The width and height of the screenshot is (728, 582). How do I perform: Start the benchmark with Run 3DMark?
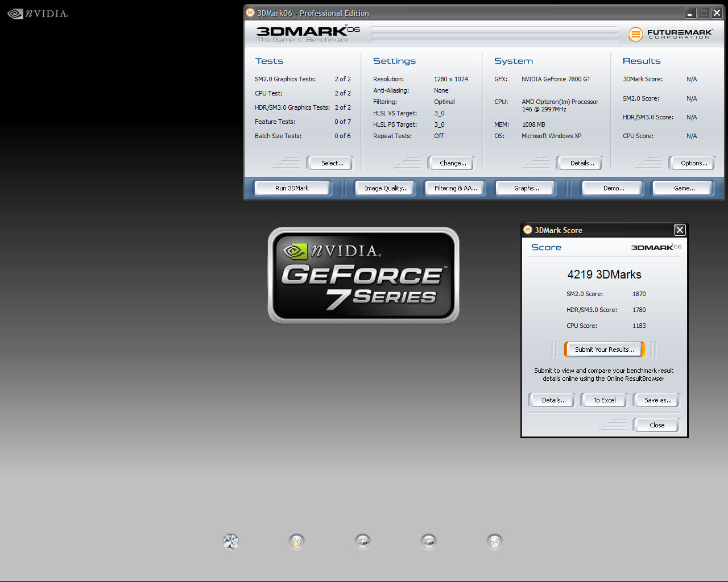[x=292, y=188]
